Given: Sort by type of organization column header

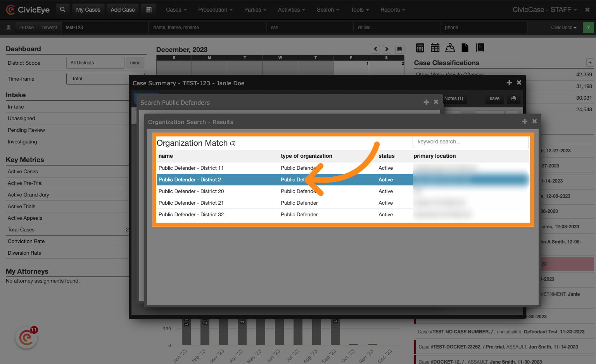Looking at the screenshot, I should (306, 156).
